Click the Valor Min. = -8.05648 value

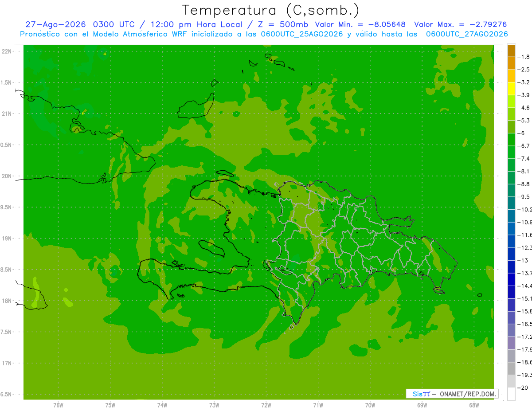tap(360, 24)
